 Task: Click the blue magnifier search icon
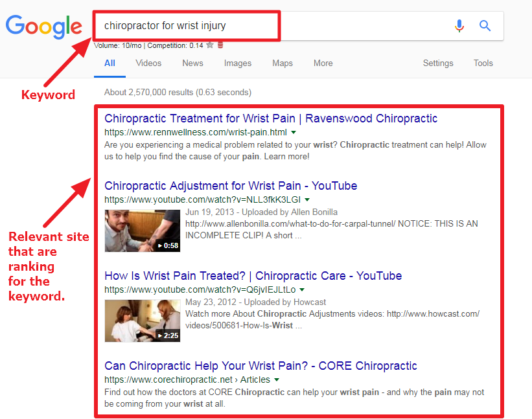tap(485, 25)
